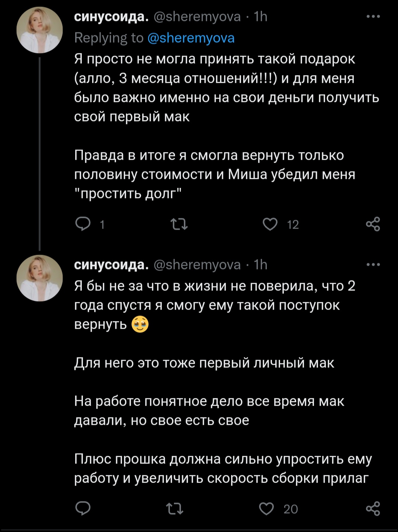The width and height of the screenshot is (398, 532).
Task: Retweet the second tweet in the thread
Action: (175, 508)
